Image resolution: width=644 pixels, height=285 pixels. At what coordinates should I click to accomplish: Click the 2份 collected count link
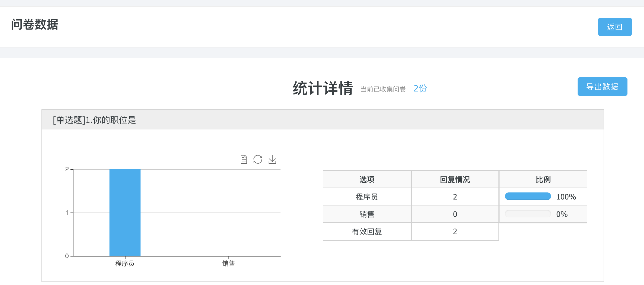pyautogui.click(x=420, y=88)
